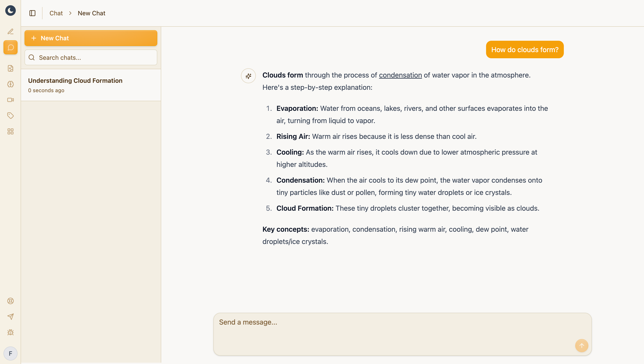Open the video camera sidebar icon
Image resolution: width=644 pixels, height=364 pixels.
point(10,100)
